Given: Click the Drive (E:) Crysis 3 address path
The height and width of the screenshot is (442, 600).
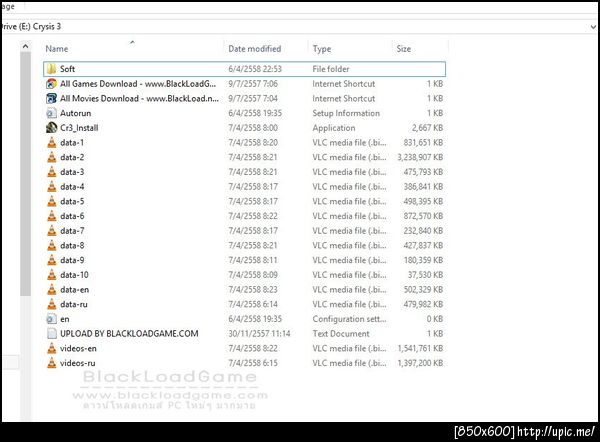Looking at the screenshot, I should click(x=31, y=26).
